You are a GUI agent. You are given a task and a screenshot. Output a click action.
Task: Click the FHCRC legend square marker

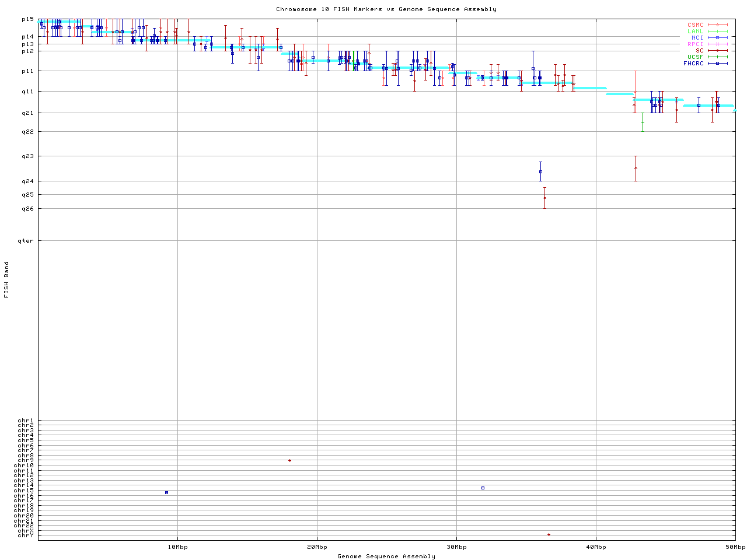tap(717, 63)
